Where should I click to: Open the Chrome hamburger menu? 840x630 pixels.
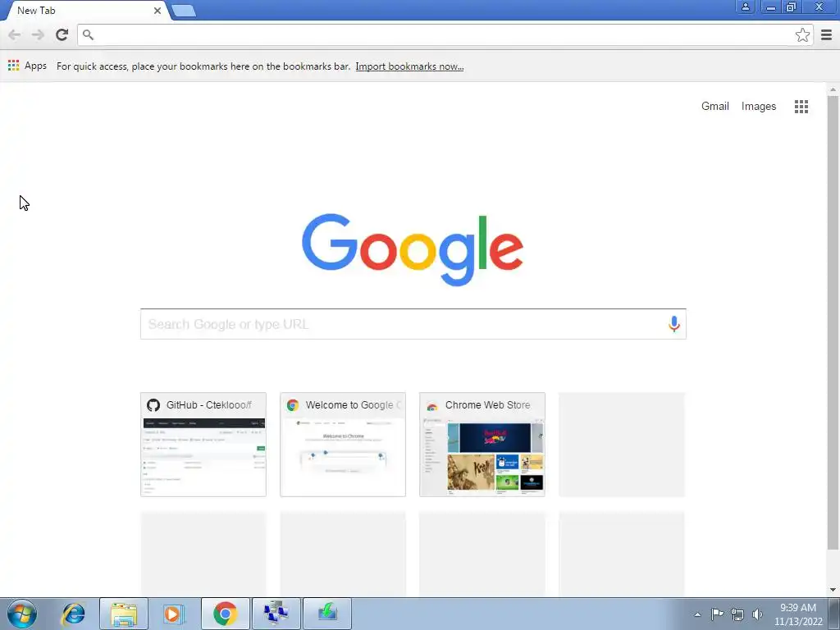tap(826, 34)
